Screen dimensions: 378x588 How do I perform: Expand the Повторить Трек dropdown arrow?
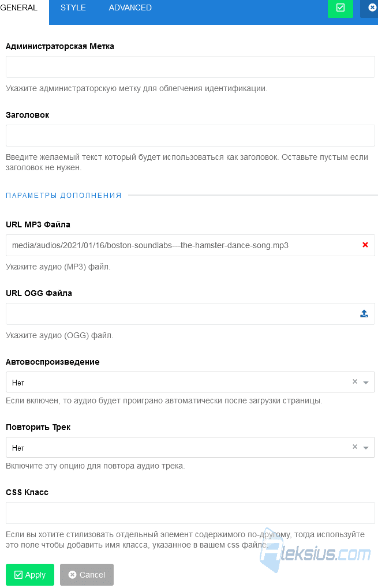coord(366,448)
